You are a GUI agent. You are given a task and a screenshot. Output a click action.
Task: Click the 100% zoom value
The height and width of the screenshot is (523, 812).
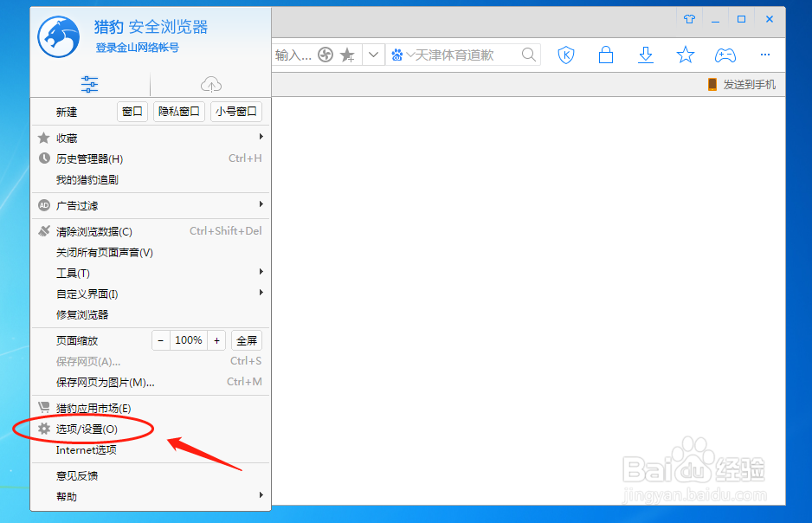coord(189,340)
